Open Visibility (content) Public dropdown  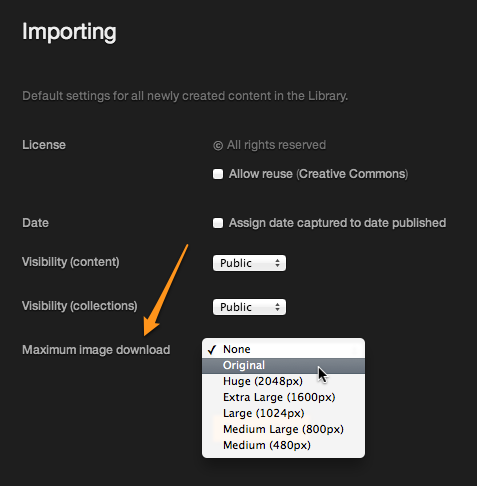pyautogui.click(x=249, y=263)
